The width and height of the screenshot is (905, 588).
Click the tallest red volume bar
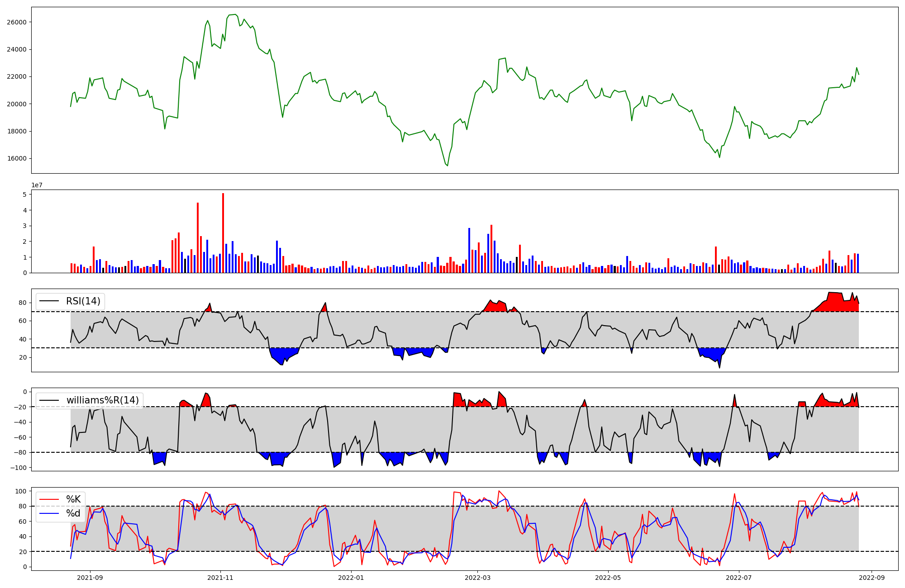[x=223, y=233]
